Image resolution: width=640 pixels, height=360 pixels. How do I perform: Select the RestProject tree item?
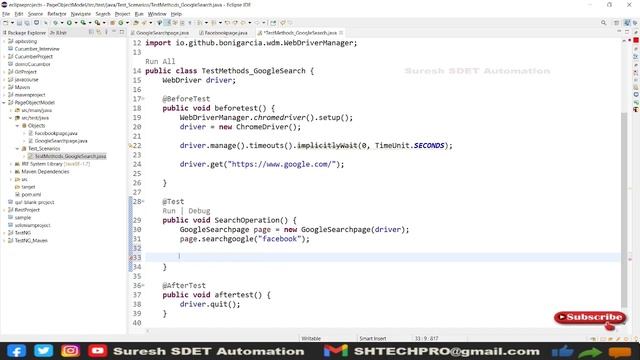click(27, 210)
